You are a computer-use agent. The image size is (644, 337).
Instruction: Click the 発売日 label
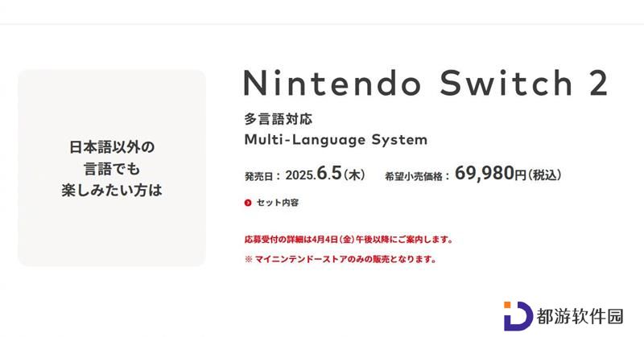tap(258, 176)
